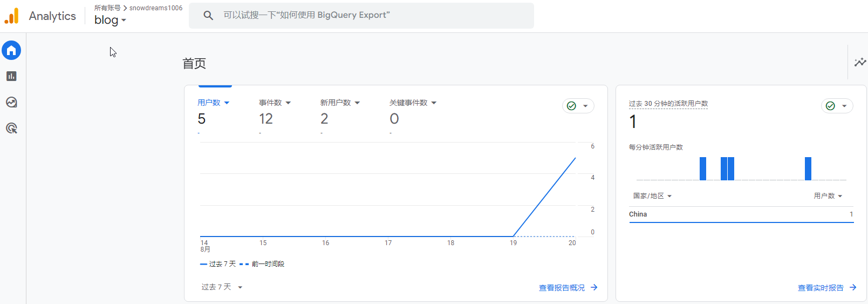Image resolution: width=868 pixels, height=304 pixels.
Task: Click the Google Analytics logo
Action: tap(12, 16)
